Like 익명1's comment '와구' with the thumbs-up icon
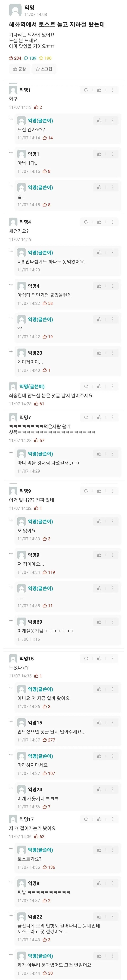The width and height of the screenshot is (127, 980). 99,90
